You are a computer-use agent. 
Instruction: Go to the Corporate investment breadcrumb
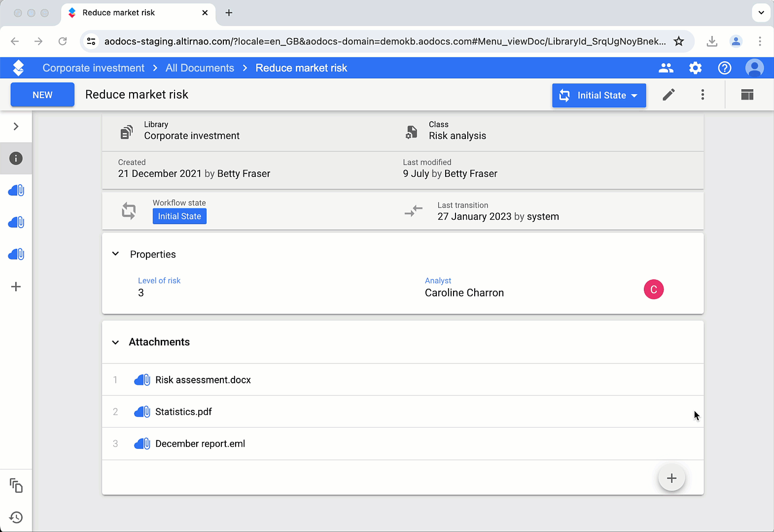tap(94, 68)
